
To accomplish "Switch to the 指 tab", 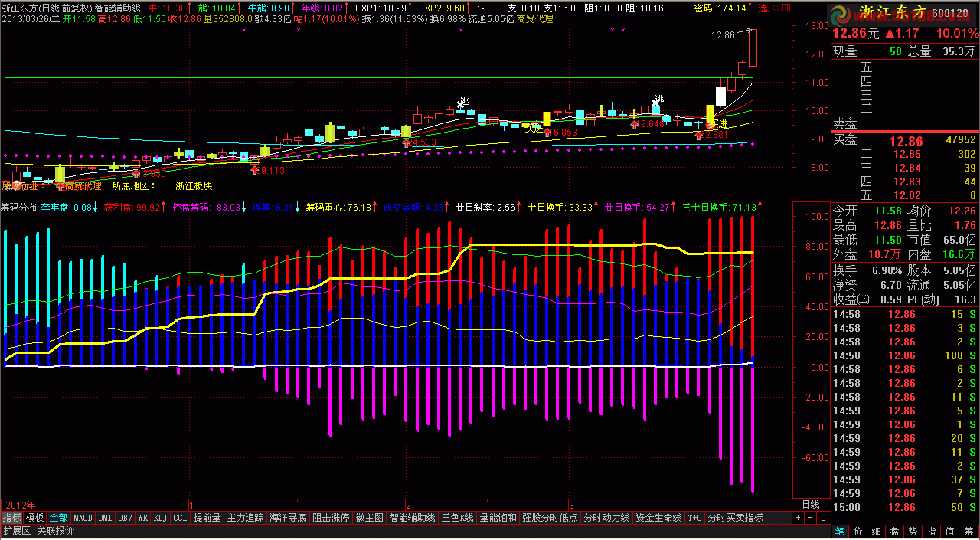I will tap(931, 530).
